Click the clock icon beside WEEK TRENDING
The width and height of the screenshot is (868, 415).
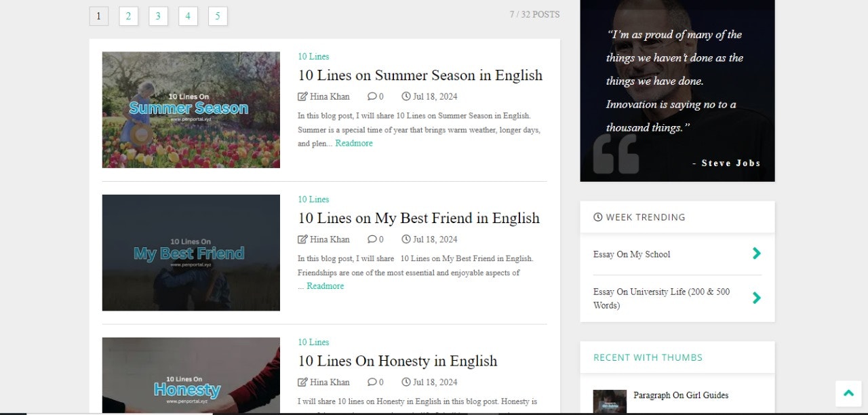pos(598,217)
